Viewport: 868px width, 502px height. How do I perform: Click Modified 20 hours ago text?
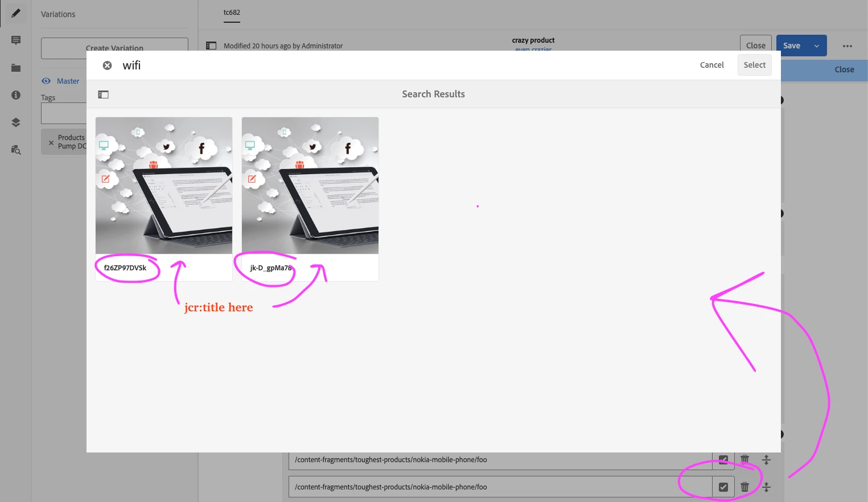pos(283,46)
